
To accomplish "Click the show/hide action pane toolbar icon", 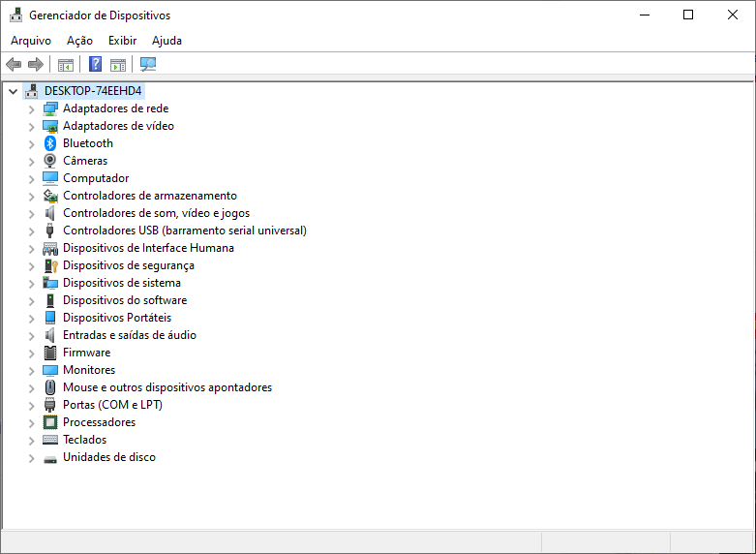I will pyautogui.click(x=118, y=64).
